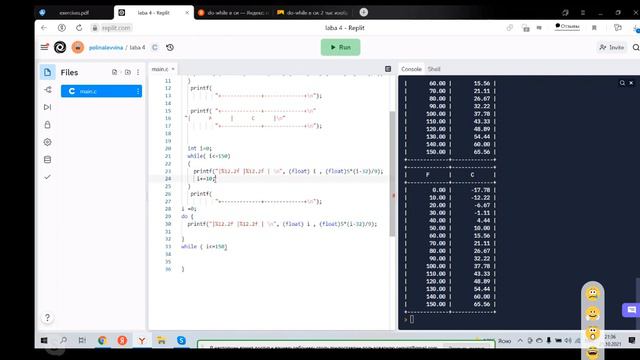Image resolution: width=640 pixels, height=360 pixels.
Task: Open a new browser tab
Action: click(364, 12)
